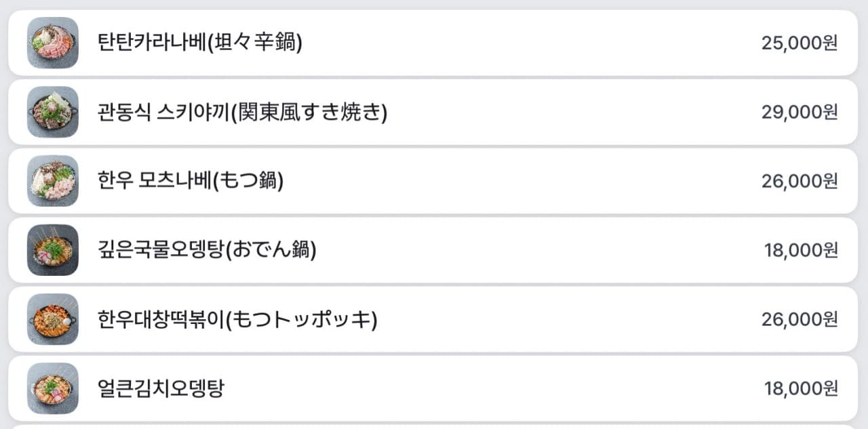This screenshot has width=868, height=429.
Task: Tap the 얼큰김치오뎅탕 food thumbnail
Action: point(53,388)
